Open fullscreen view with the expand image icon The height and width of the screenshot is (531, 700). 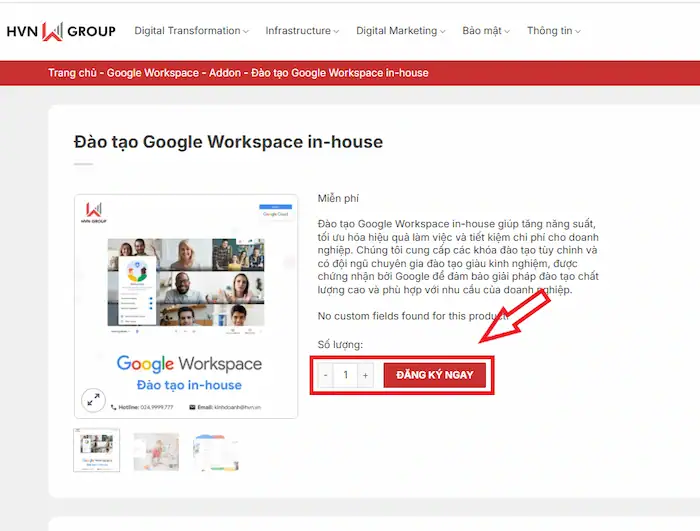click(x=93, y=400)
